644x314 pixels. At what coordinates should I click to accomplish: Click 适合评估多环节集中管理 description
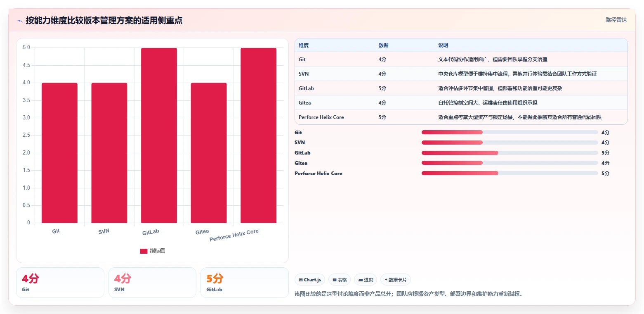pyautogui.click(x=500, y=88)
